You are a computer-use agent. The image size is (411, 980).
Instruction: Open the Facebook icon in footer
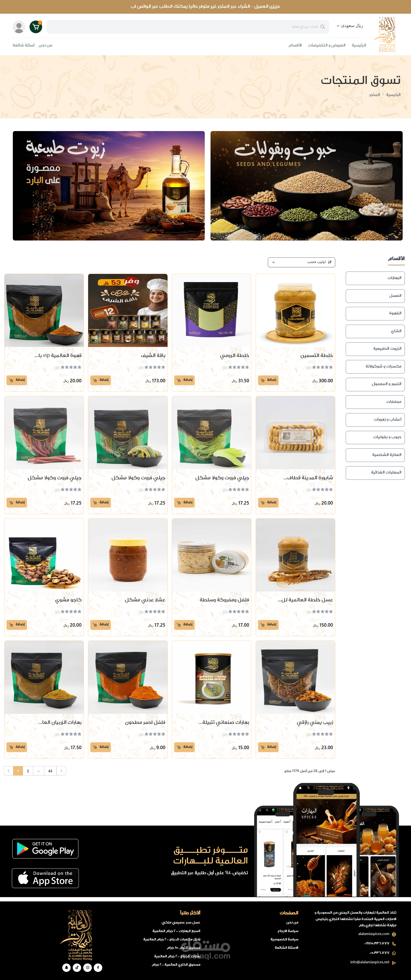[x=98, y=967]
